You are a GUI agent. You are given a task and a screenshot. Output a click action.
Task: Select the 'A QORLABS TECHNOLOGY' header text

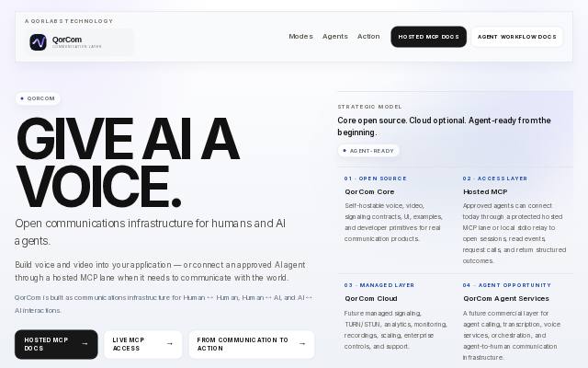[69, 21]
